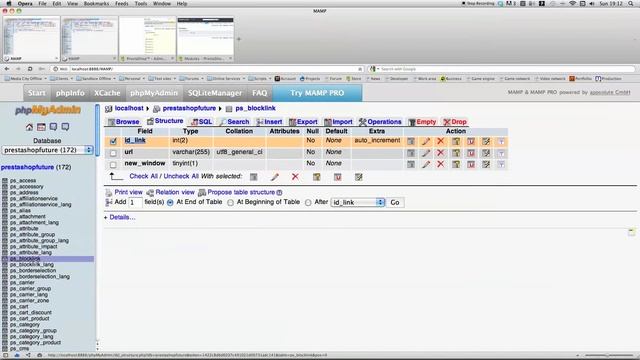Open the prestashopfuture database dropdown

coord(47,150)
